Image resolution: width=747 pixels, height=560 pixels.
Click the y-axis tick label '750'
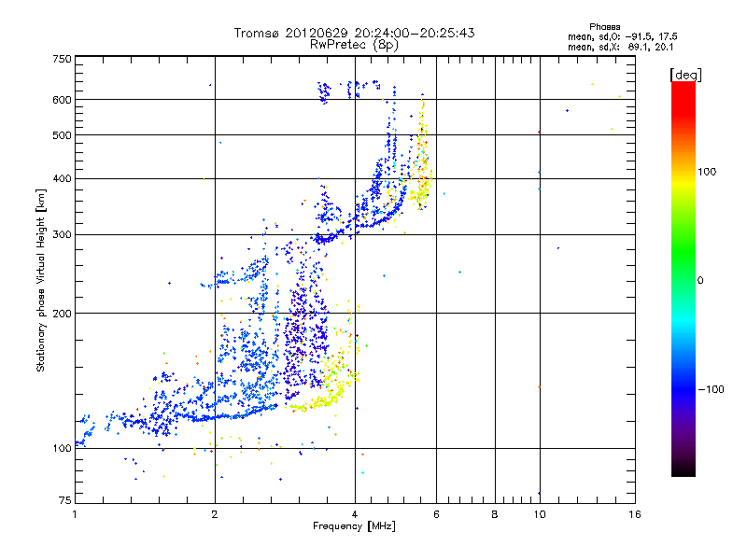[x=62, y=59]
